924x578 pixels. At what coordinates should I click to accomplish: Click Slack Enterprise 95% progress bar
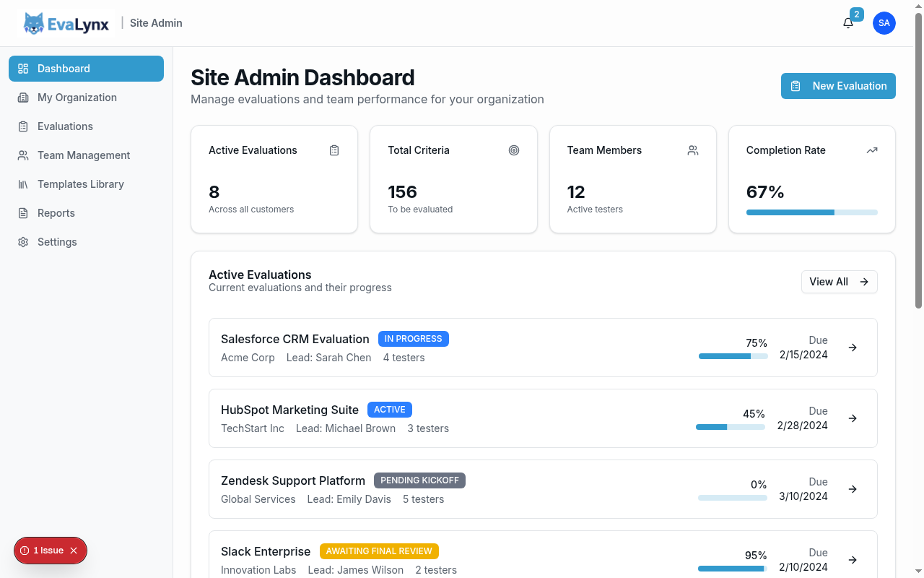tap(733, 569)
